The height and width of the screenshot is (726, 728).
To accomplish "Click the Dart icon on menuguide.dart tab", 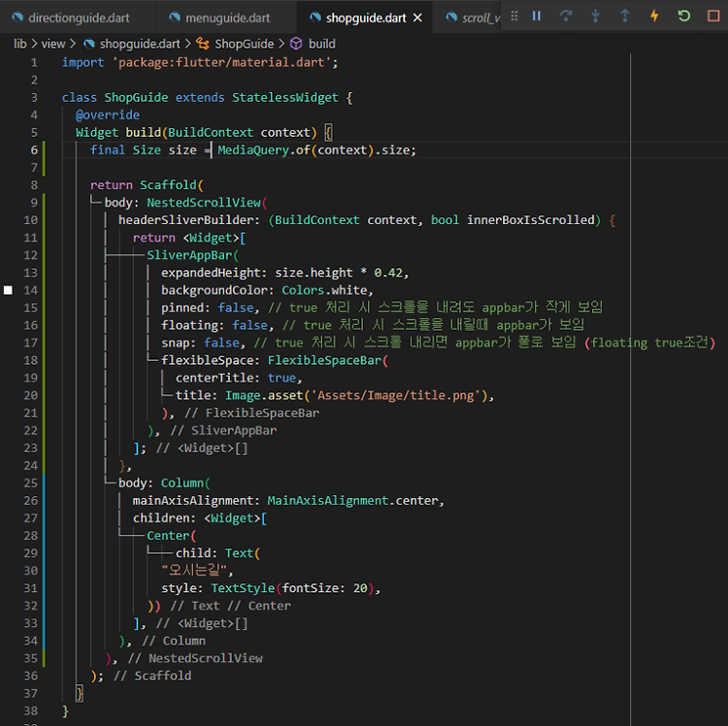I will click(x=175, y=17).
